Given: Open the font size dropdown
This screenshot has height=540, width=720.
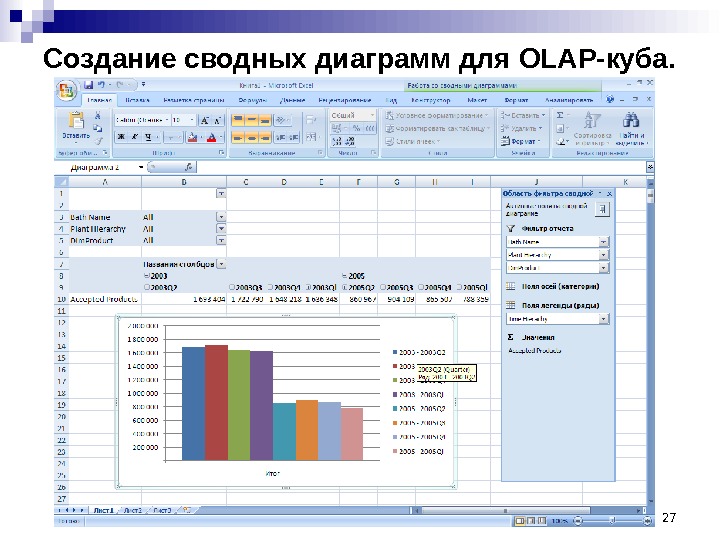Looking at the screenshot, I should [x=192, y=120].
